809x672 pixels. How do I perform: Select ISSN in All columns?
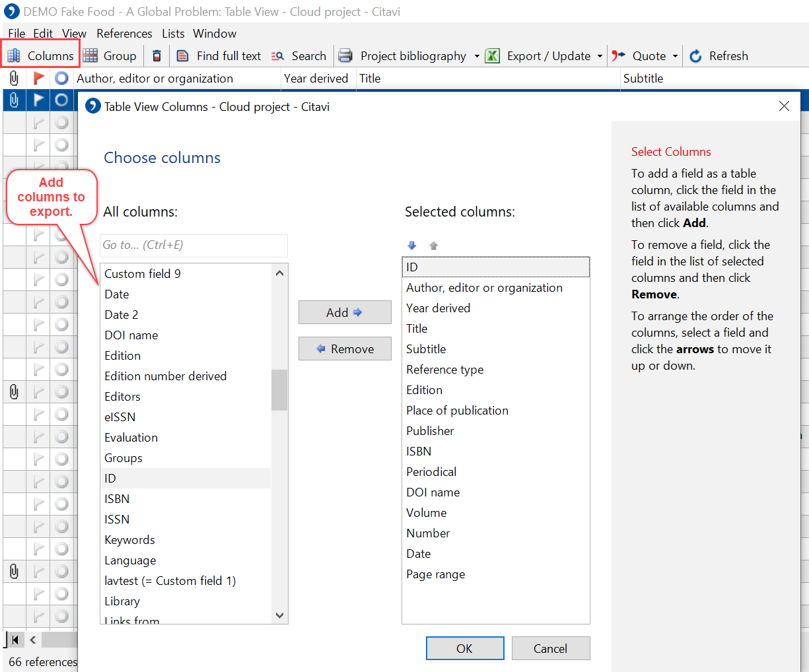pos(186,520)
